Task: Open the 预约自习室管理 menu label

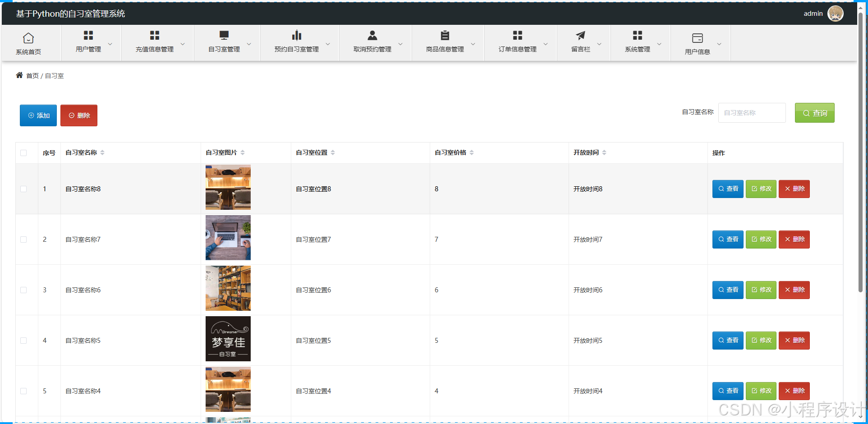Action: 297,49
